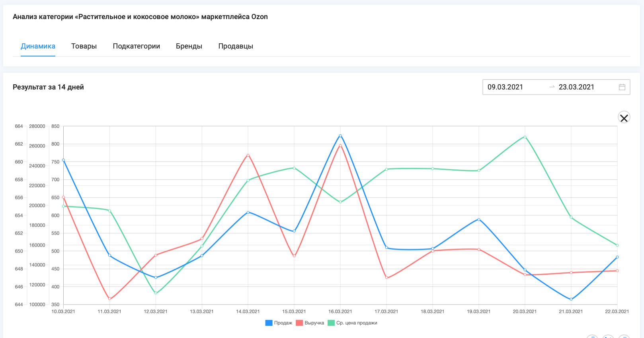Open the calendar icon in date range picker
The width and height of the screenshot is (644, 338).
tap(622, 87)
